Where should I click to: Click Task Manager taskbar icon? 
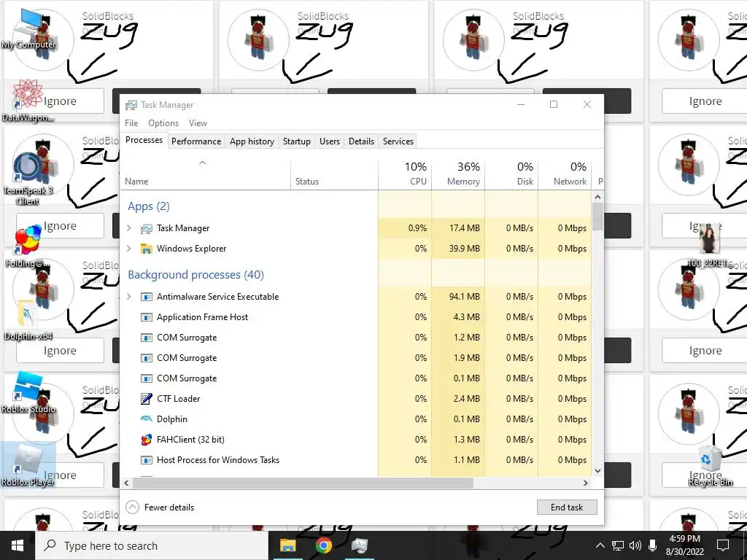360,545
